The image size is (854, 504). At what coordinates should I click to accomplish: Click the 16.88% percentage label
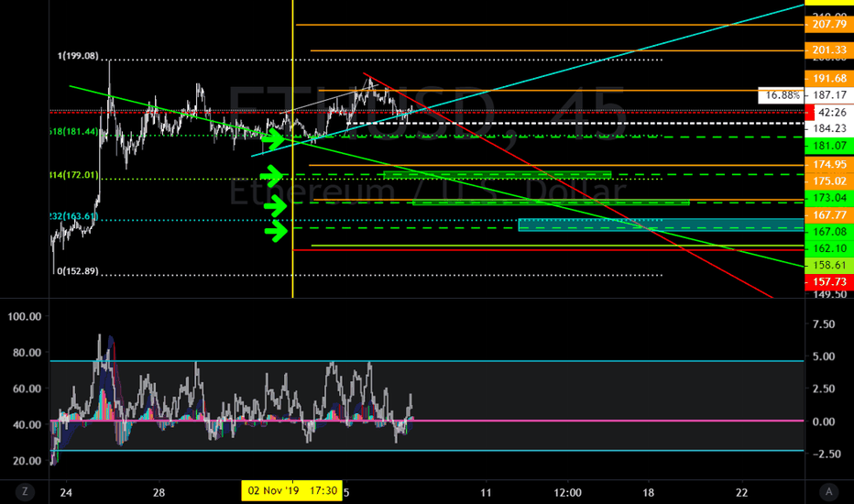pyautogui.click(x=782, y=95)
